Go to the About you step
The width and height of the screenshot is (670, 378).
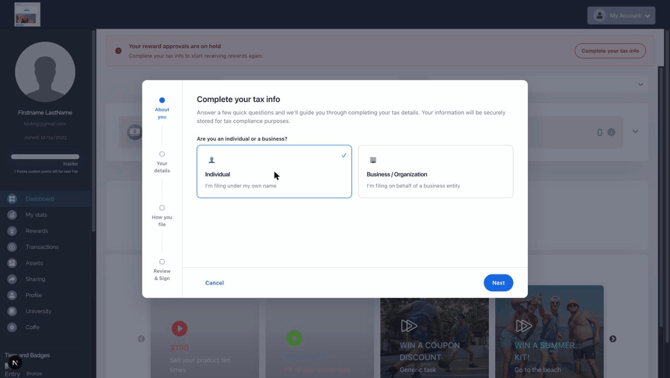click(162, 108)
